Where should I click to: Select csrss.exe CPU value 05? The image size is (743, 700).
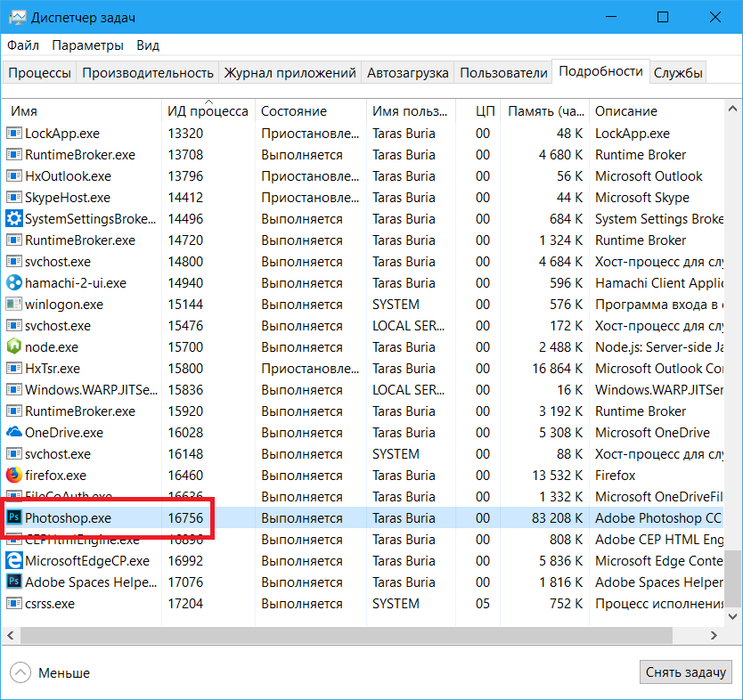coord(482,604)
